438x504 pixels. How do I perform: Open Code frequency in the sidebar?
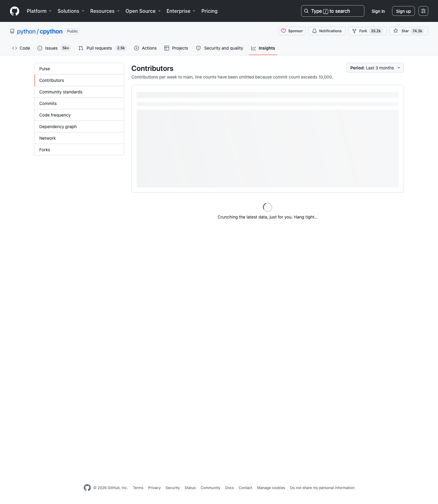pos(79,115)
